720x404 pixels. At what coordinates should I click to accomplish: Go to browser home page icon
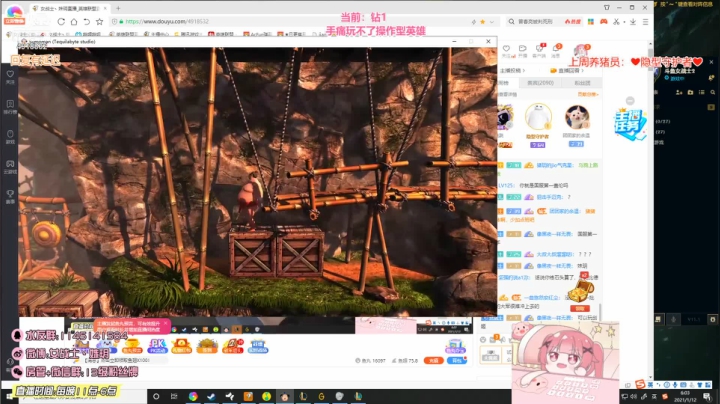pyautogui.click(x=73, y=22)
